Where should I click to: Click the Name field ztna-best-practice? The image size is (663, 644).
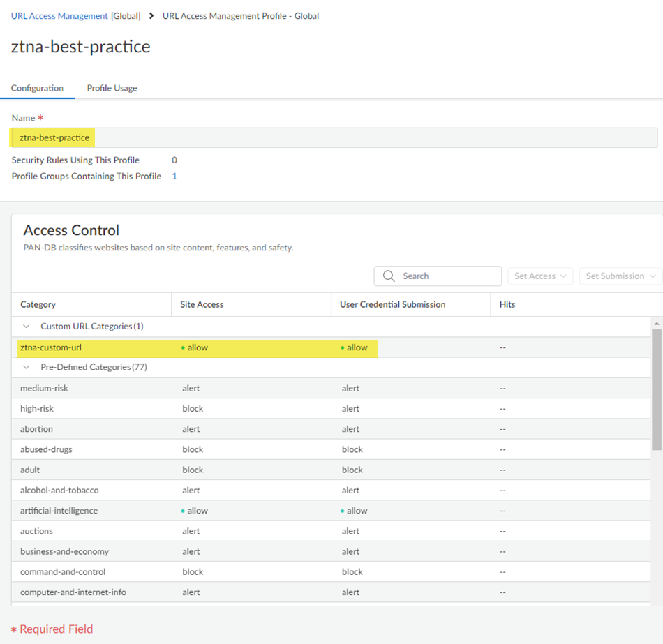(334, 137)
